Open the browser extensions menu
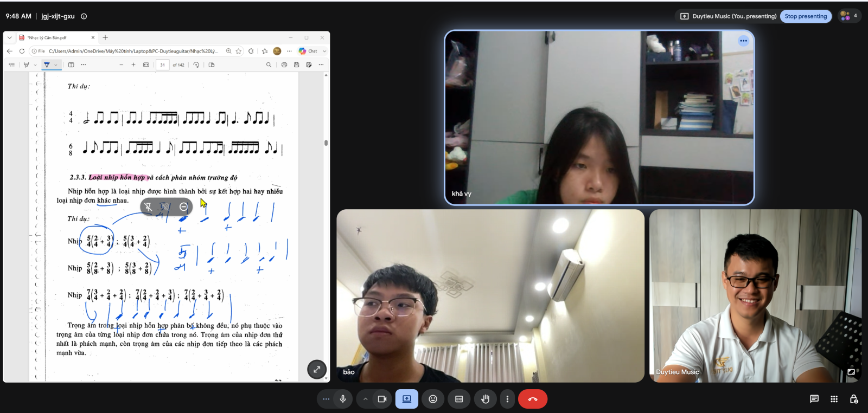Image resolution: width=868 pixels, height=413 pixels. pyautogui.click(x=251, y=51)
